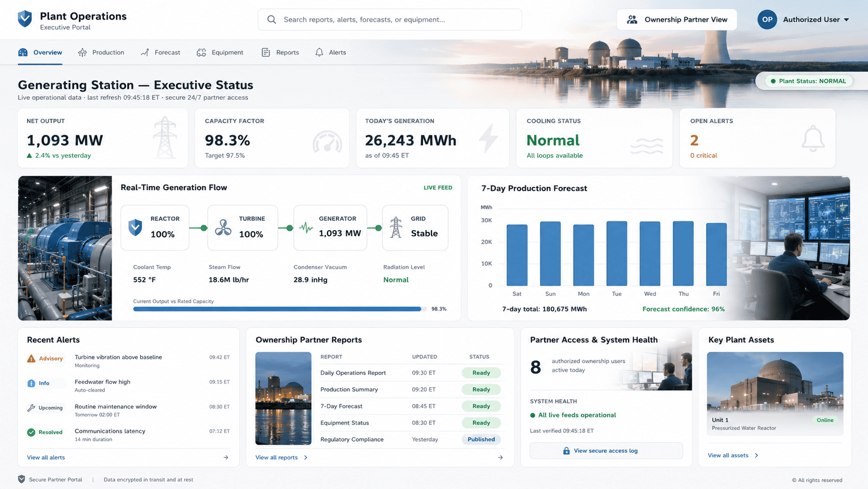Click the capacity factor gauge icon

(328, 142)
